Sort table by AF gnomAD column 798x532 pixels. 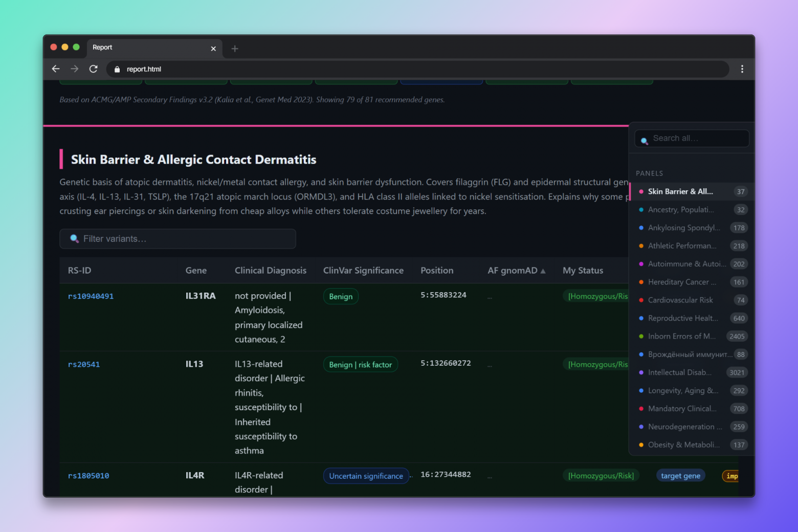[x=517, y=271]
